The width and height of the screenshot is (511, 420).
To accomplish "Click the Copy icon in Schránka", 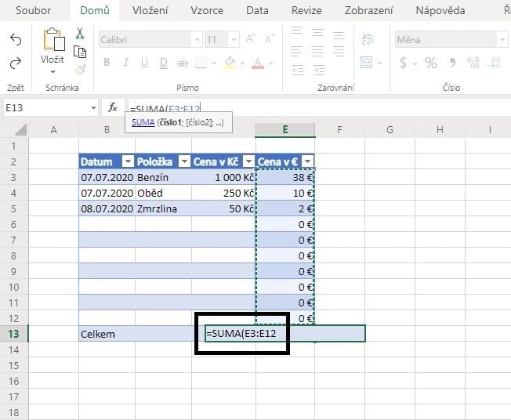I will 80,52.
